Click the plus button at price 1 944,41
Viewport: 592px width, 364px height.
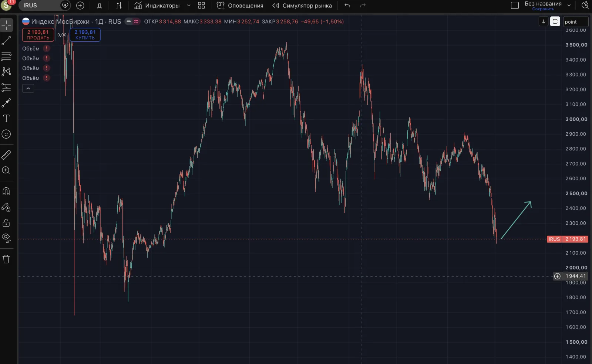(x=557, y=276)
